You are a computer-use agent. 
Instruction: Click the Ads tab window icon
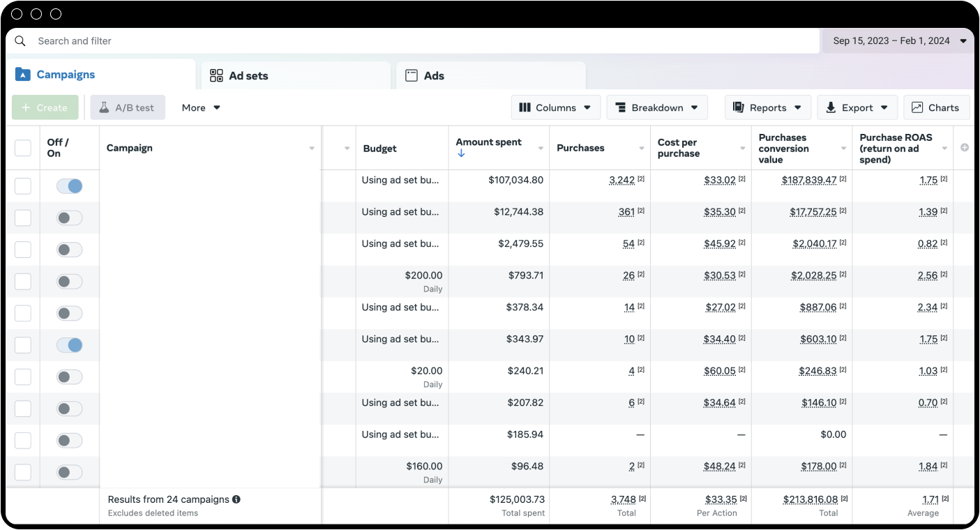412,75
